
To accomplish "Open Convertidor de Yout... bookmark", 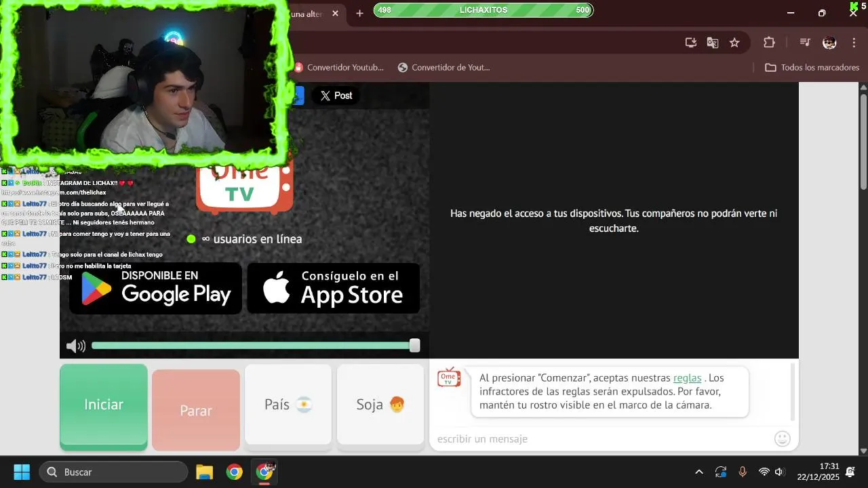I will pyautogui.click(x=444, y=67).
